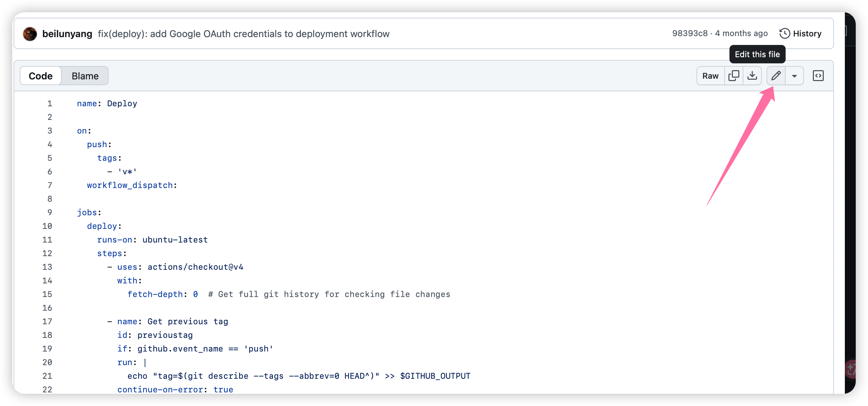
Task: Copy raw file contents icon
Action: (x=734, y=76)
